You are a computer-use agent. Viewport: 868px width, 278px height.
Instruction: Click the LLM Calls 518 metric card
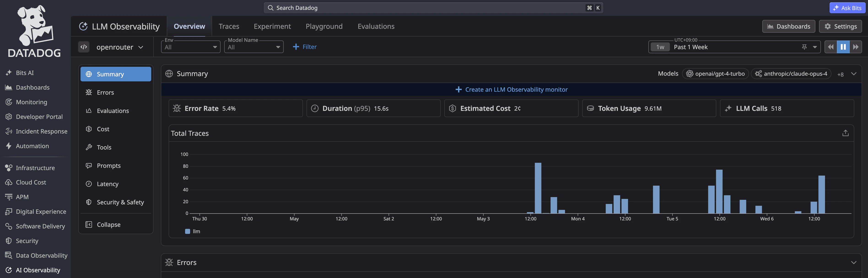[787, 108]
